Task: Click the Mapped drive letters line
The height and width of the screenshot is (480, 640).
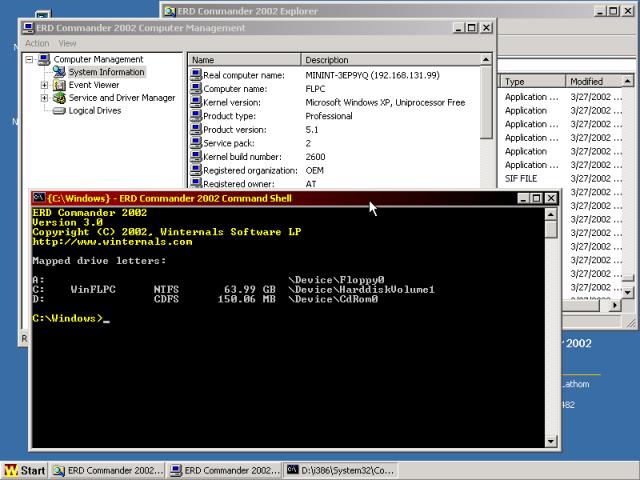Action: (x=99, y=260)
